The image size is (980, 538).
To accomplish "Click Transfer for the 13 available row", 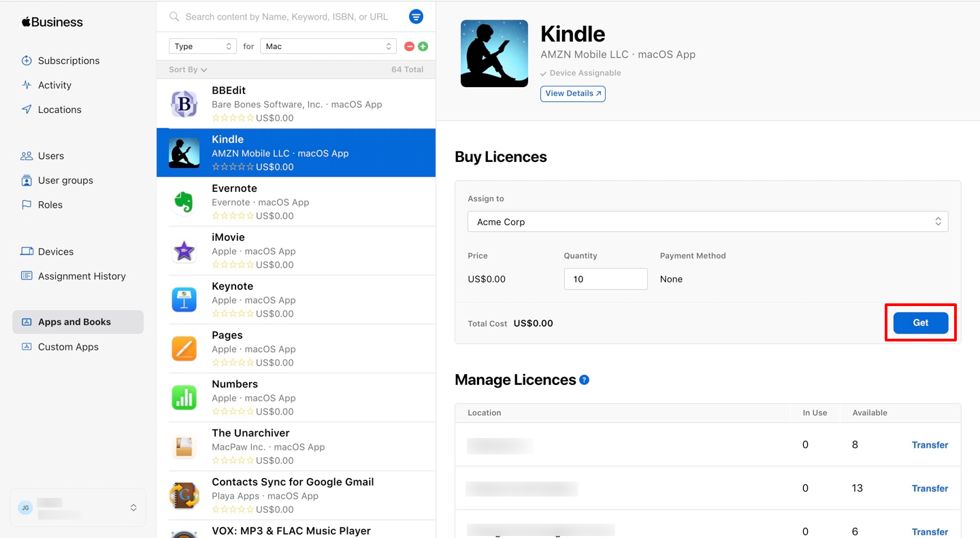I will tap(930, 488).
